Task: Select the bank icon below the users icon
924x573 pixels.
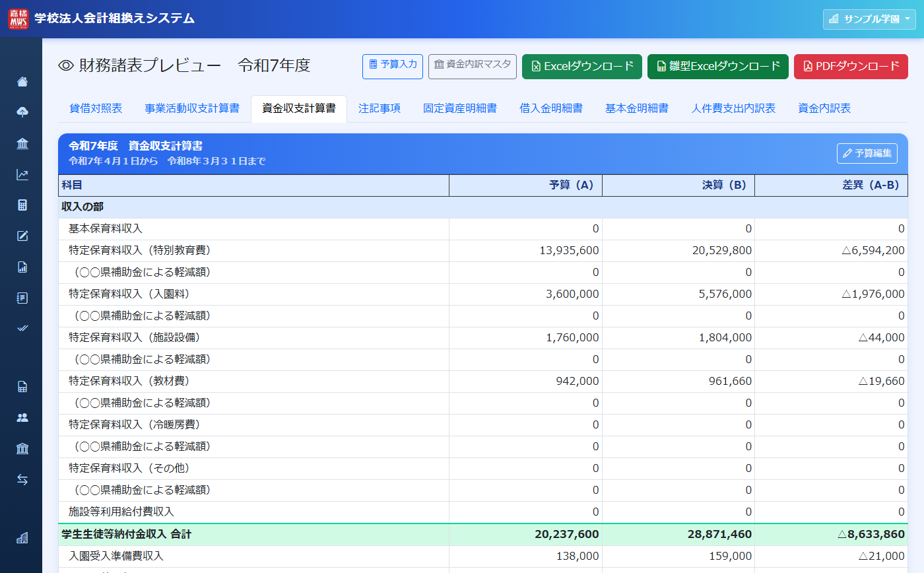Action: 22,449
